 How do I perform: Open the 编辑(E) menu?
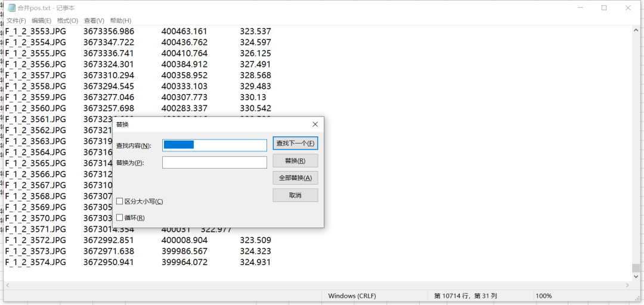click(x=41, y=21)
